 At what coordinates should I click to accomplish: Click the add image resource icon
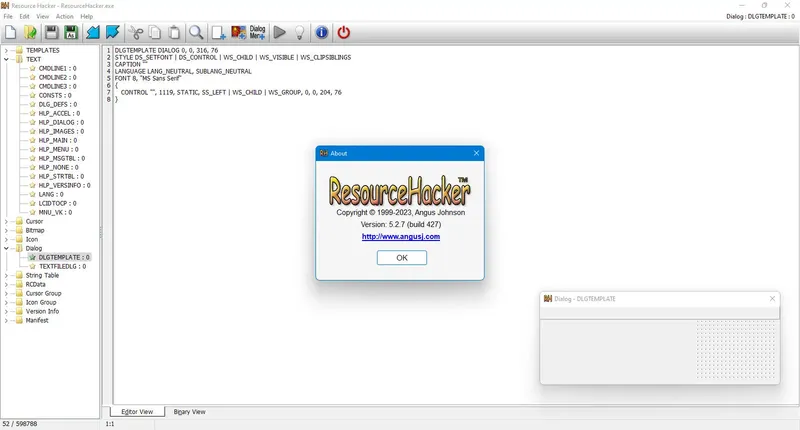(239, 33)
